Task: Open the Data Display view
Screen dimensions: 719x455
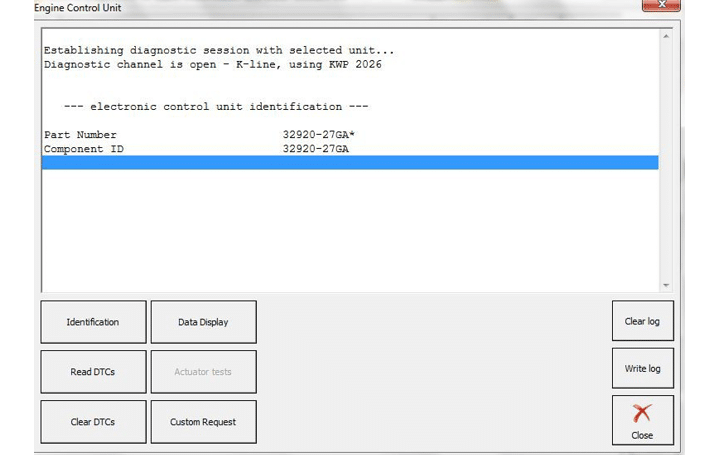Action: pos(203,322)
